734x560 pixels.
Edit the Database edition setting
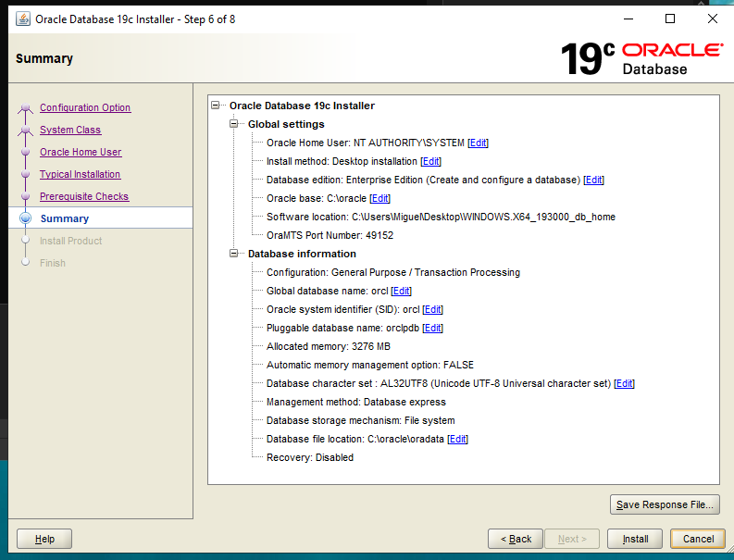pyautogui.click(x=593, y=180)
